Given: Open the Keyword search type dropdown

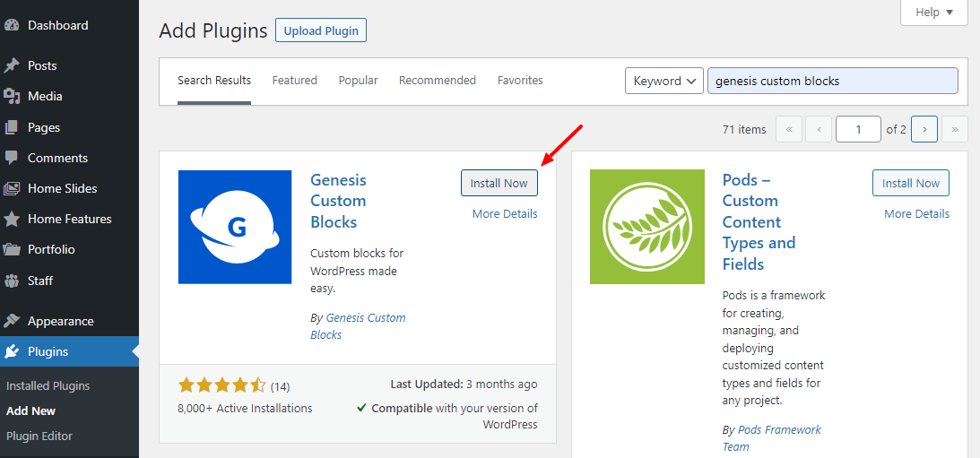Looking at the screenshot, I should 663,81.
